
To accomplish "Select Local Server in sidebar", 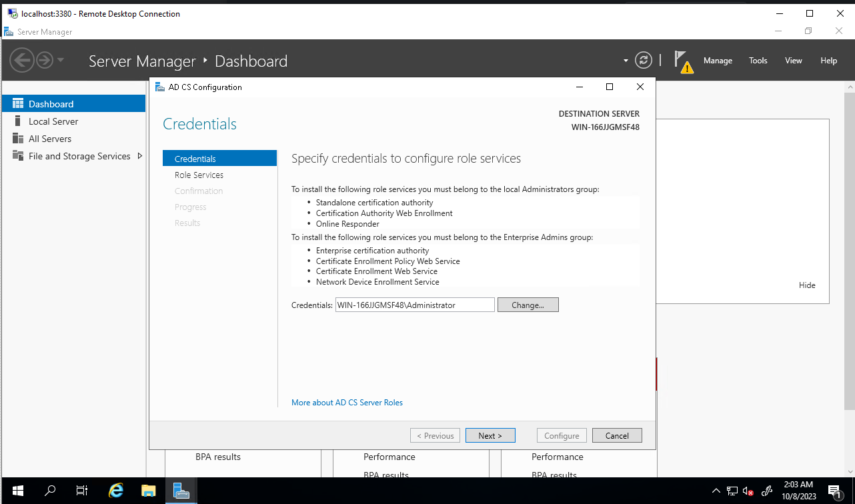I will [53, 121].
